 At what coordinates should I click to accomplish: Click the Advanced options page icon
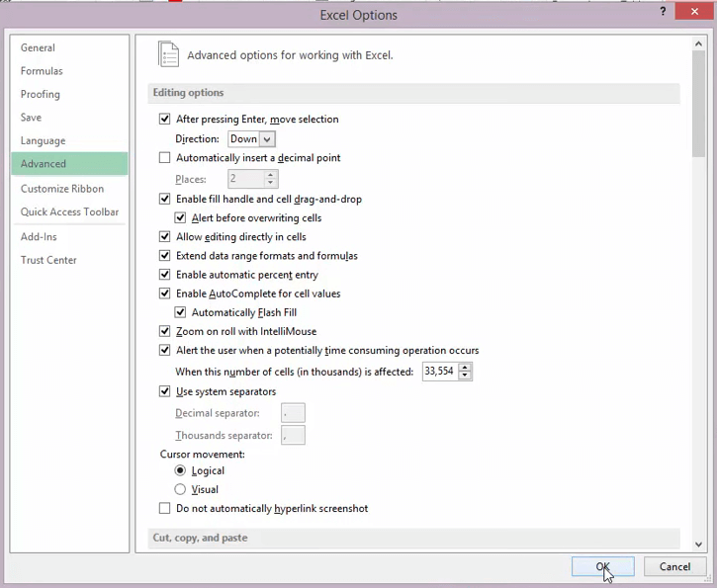click(168, 54)
